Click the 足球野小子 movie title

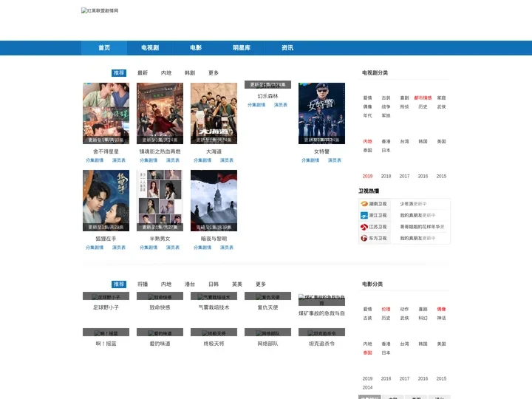[106, 307]
